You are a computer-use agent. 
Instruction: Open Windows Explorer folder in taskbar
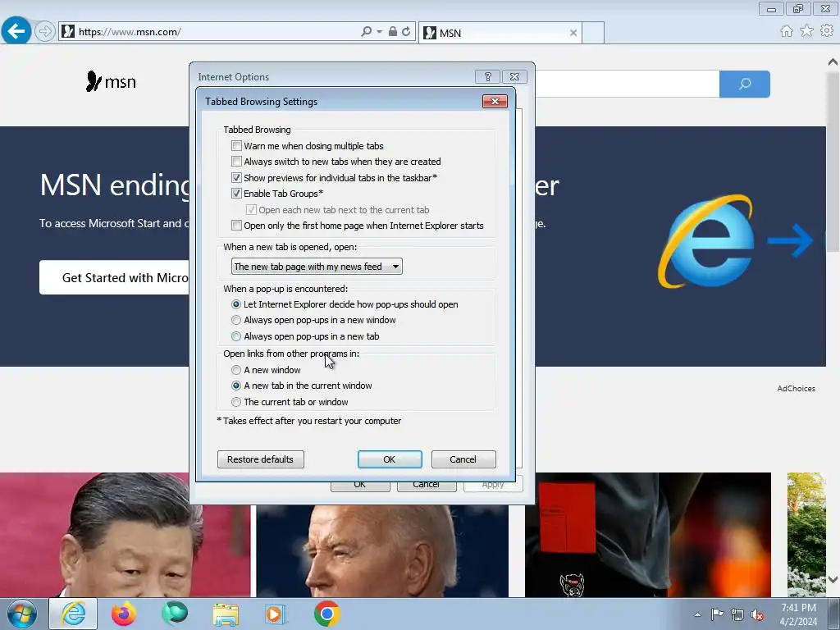pyautogui.click(x=226, y=614)
